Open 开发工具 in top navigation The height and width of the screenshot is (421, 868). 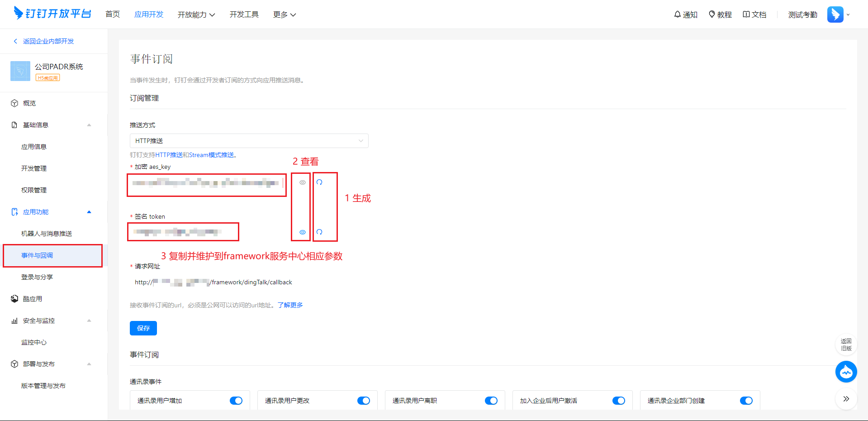[x=244, y=14]
